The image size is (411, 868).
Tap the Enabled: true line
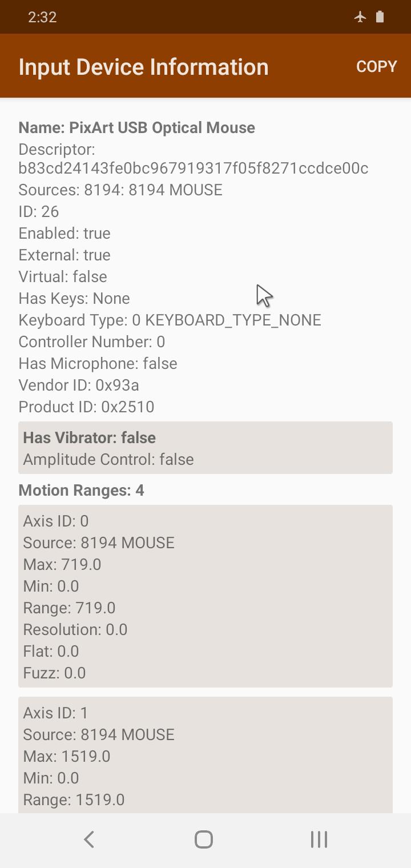65,233
